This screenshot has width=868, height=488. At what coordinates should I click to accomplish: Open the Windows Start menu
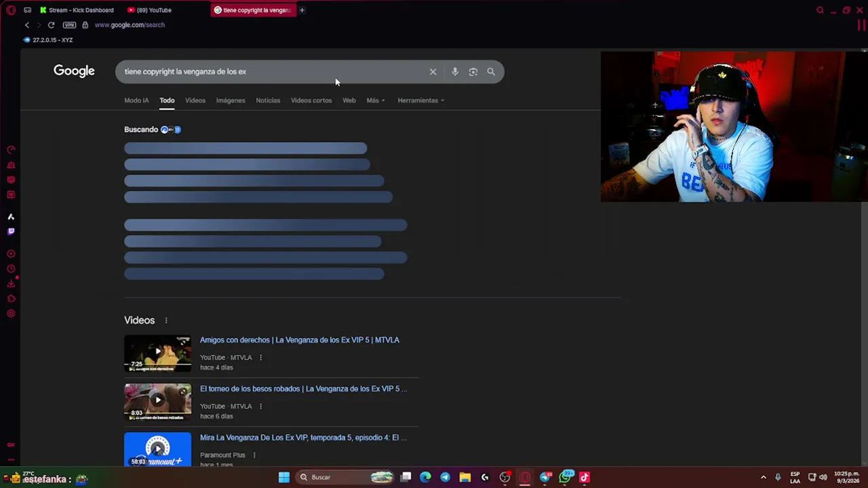pyautogui.click(x=284, y=477)
